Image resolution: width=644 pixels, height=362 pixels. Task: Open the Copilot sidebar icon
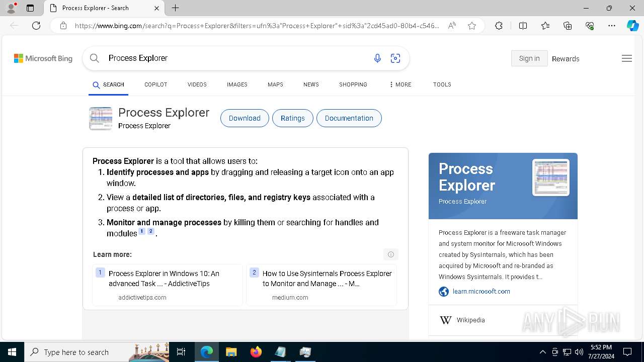pos(632,26)
